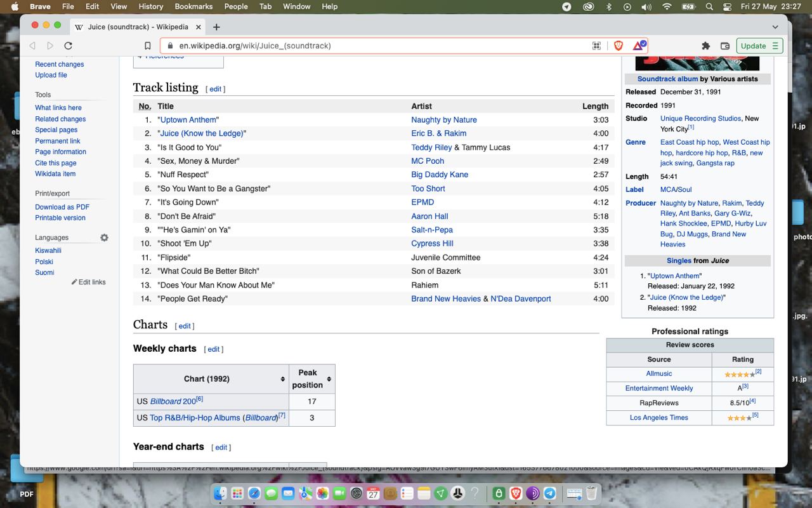Viewport: 812px width, 508px height.
Task: Open Photos from the dock
Action: tap(322, 493)
